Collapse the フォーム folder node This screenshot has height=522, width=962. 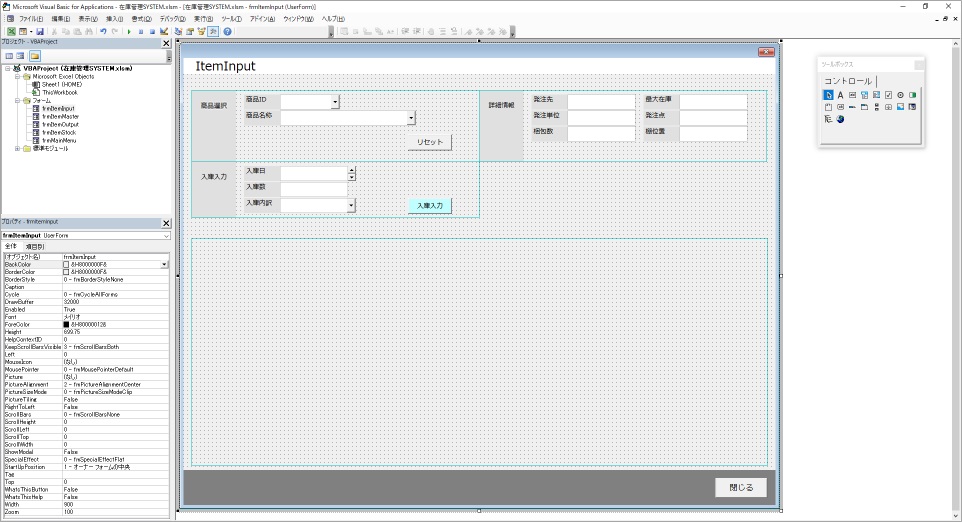pos(18,101)
